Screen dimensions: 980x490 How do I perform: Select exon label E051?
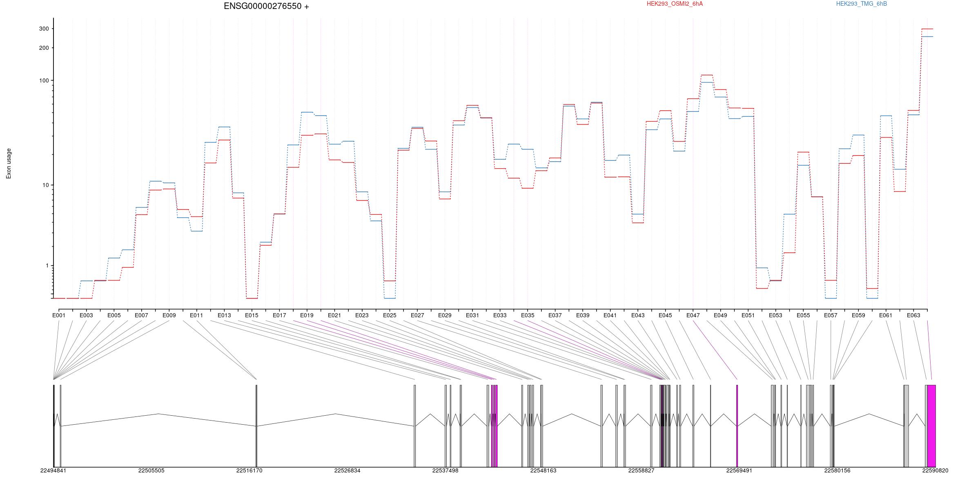pyautogui.click(x=748, y=315)
